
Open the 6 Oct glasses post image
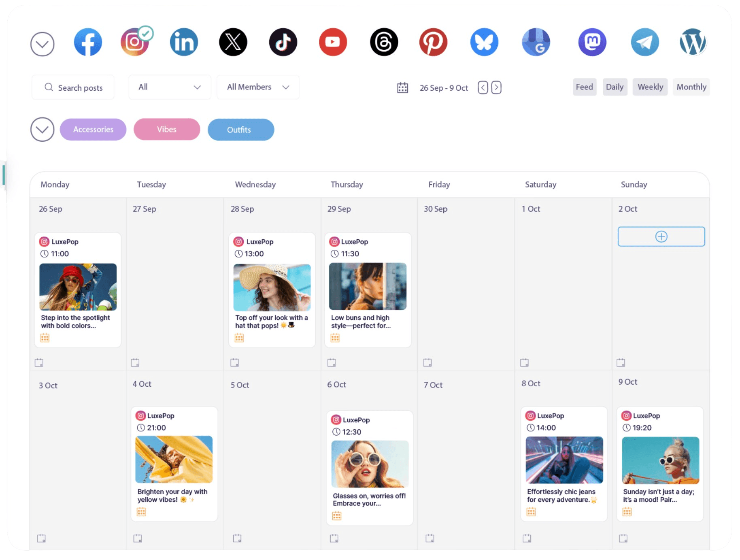click(x=370, y=464)
